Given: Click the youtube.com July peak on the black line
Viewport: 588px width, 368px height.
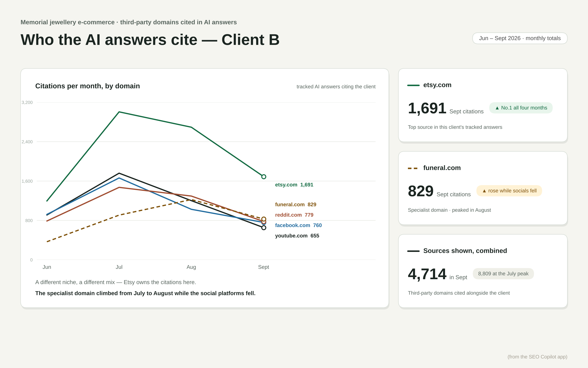Looking at the screenshot, I should click(119, 173).
